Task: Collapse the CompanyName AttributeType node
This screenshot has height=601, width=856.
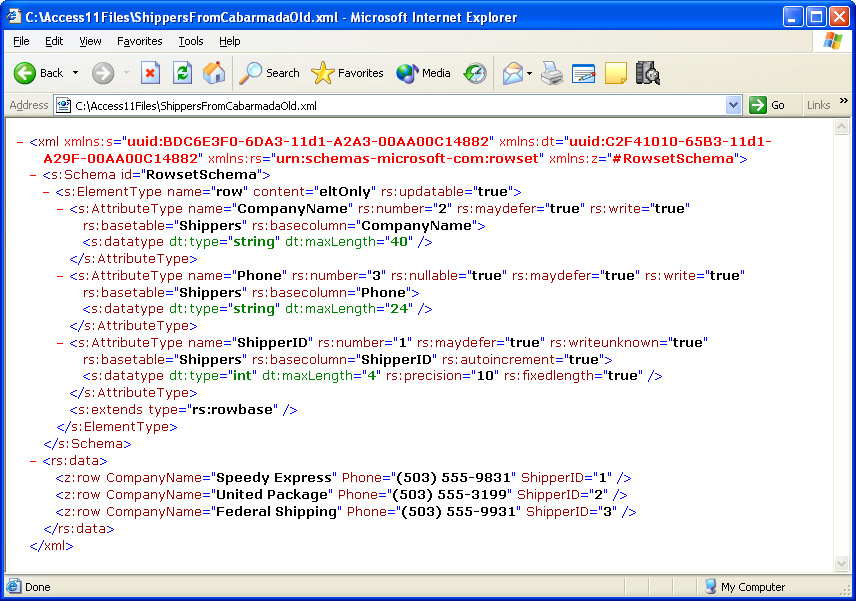Action: click(x=61, y=209)
